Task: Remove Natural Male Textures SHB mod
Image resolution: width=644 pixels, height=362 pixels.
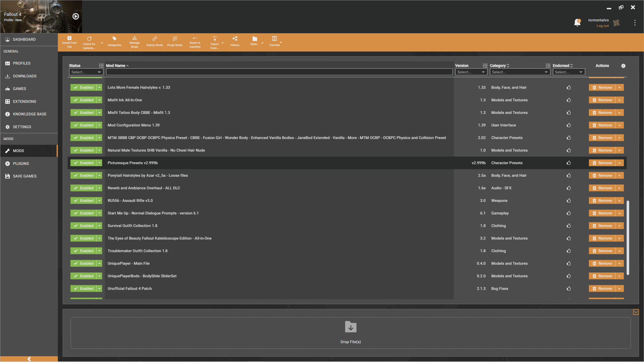Action: point(602,150)
